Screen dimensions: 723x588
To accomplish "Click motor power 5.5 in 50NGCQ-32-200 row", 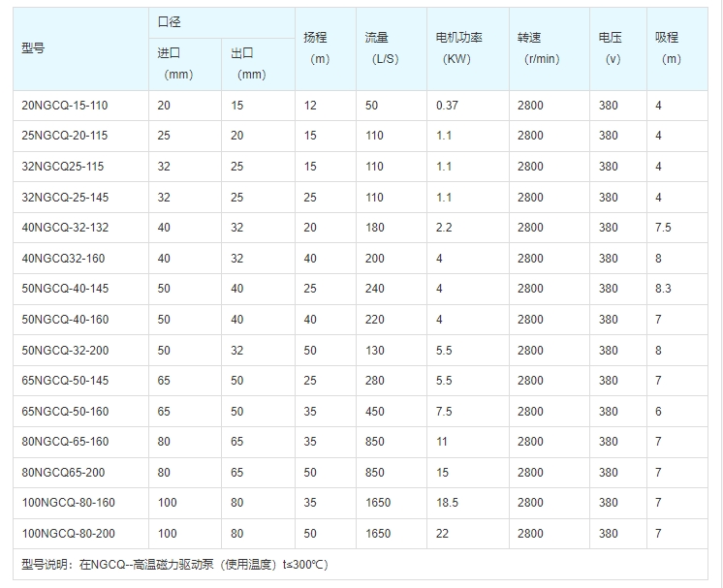I will 444,351.
